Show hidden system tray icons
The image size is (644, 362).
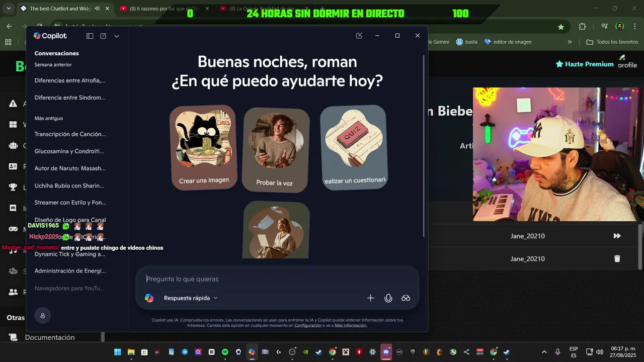[x=544, y=352]
